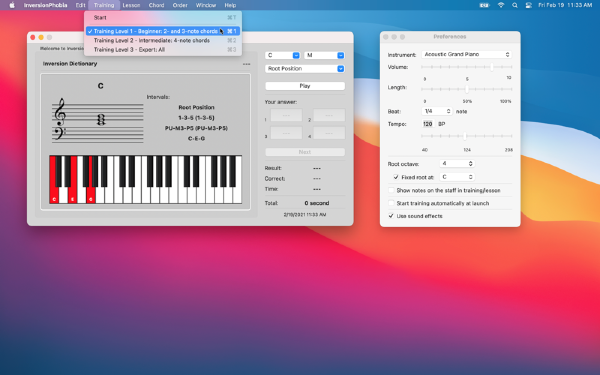
Task: Click answer box number 2
Action: click(329, 115)
